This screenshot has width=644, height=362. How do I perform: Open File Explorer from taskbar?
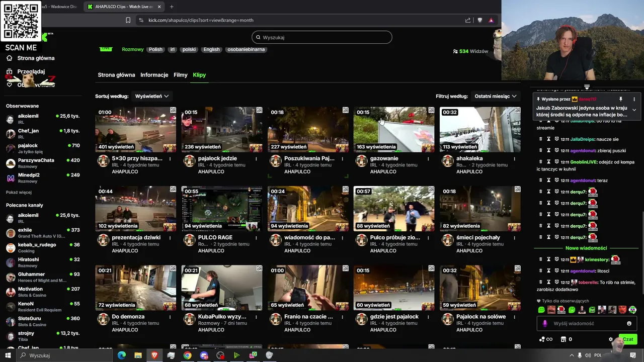coord(138,355)
